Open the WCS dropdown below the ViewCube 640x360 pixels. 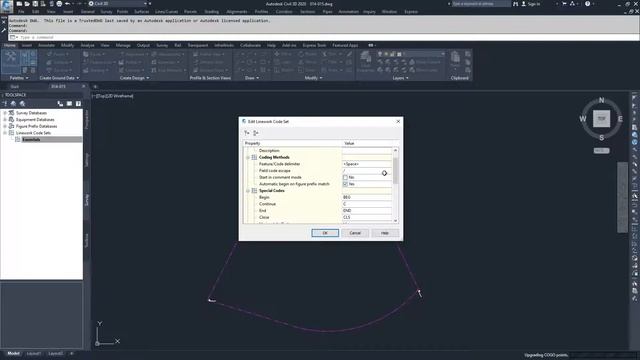coord(601,151)
